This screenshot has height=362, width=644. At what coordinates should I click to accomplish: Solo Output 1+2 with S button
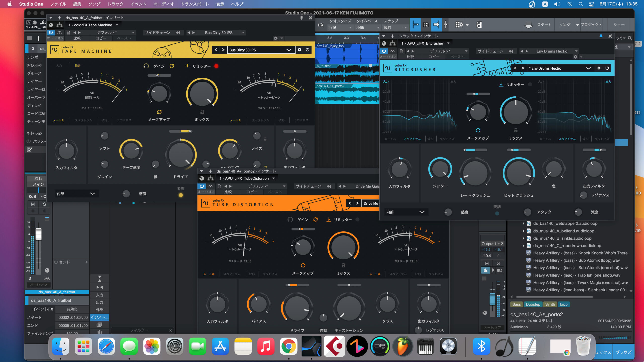[498, 263]
